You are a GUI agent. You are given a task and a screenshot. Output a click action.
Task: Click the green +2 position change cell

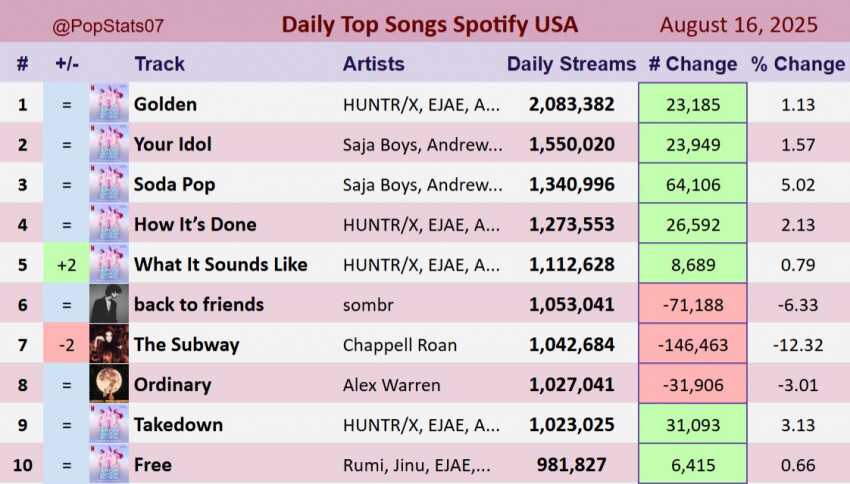66,264
